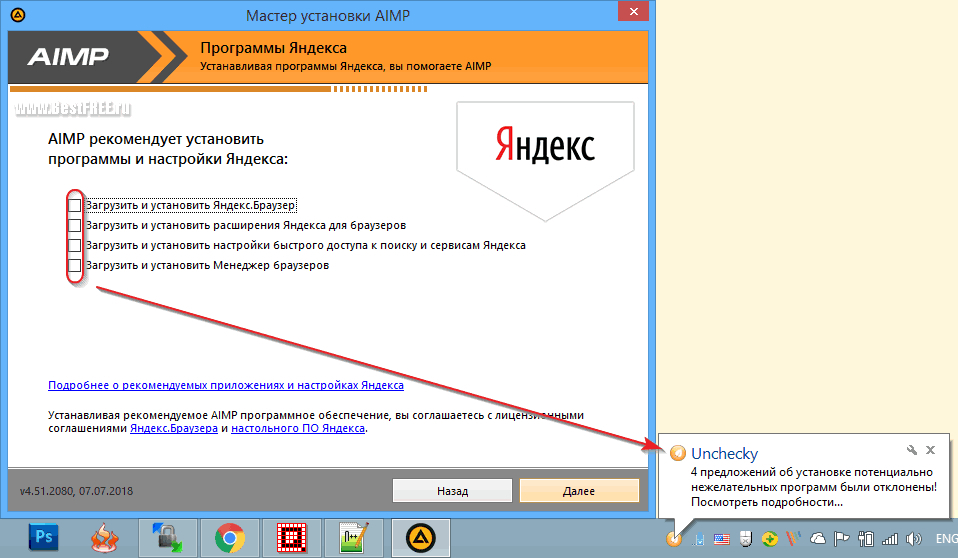Click the battery power tray icon
This screenshot has height=558, width=958.
(865, 538)
